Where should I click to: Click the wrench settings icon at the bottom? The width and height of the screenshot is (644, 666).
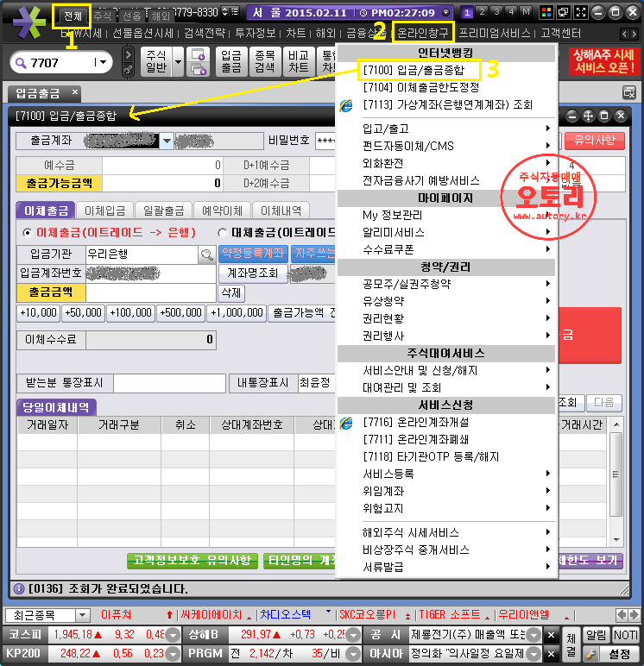pyautogui.click(x=590, y=654)
